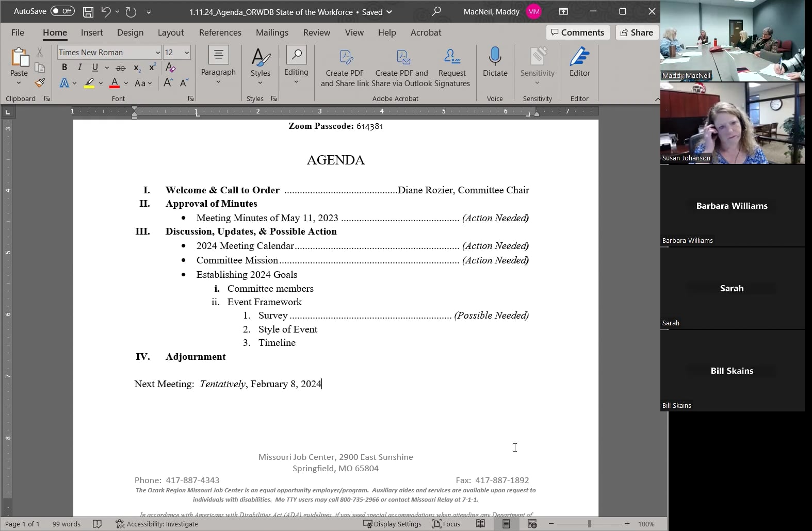Apply red font color
812x531 pixels.
[115, 82]
